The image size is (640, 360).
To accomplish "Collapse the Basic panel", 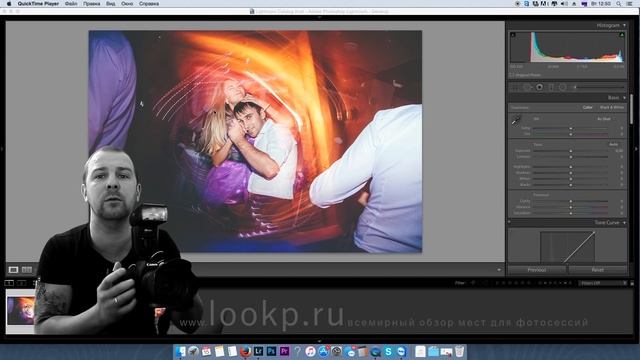I will pyautogui.click(x=624, y=98).
